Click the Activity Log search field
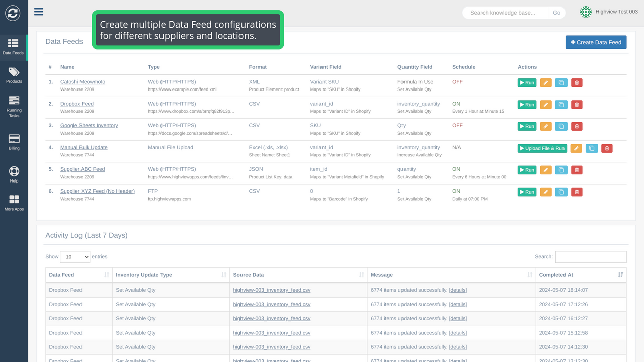Image resolution: width=644 pixels, height=362 pixels. [x=591, y=257]
